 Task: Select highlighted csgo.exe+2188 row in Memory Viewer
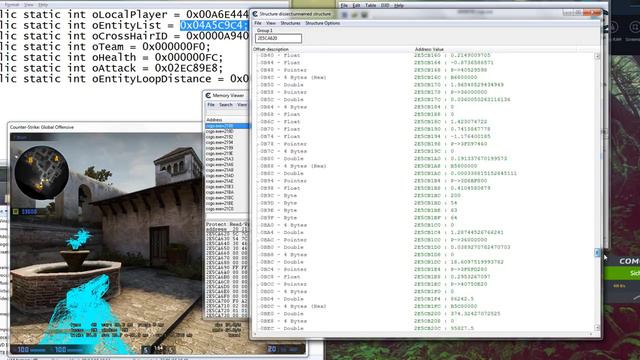click(227, 126)
